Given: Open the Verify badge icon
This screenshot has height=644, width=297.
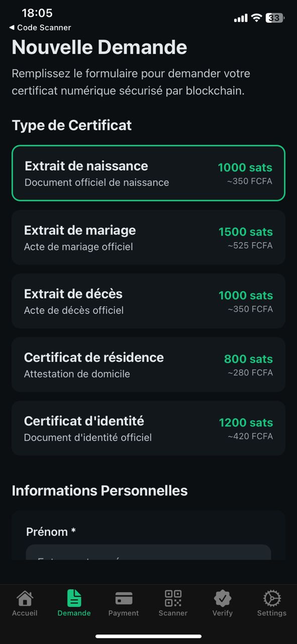Looking at the screenshot, I should click(x=223, y=598).
